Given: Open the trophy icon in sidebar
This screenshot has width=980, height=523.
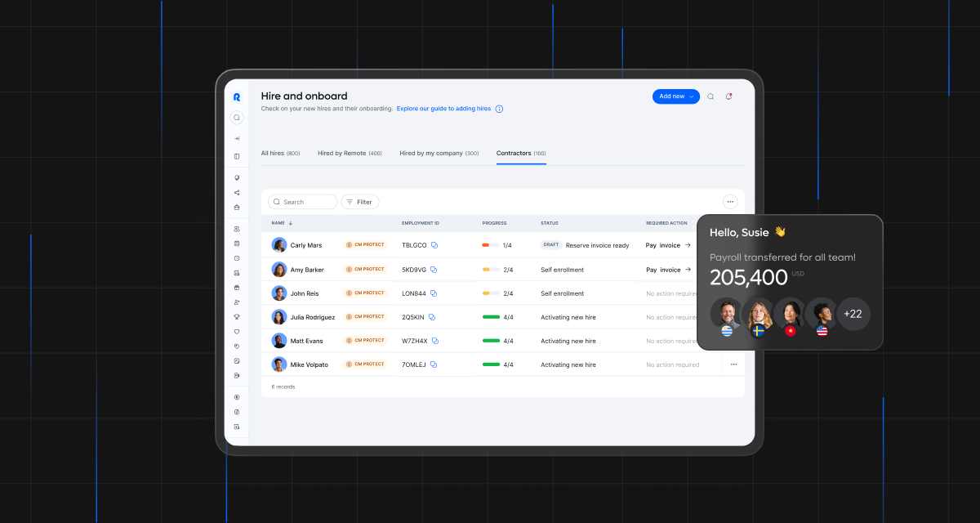Looking at the screenshot, I should coord(237,317).
